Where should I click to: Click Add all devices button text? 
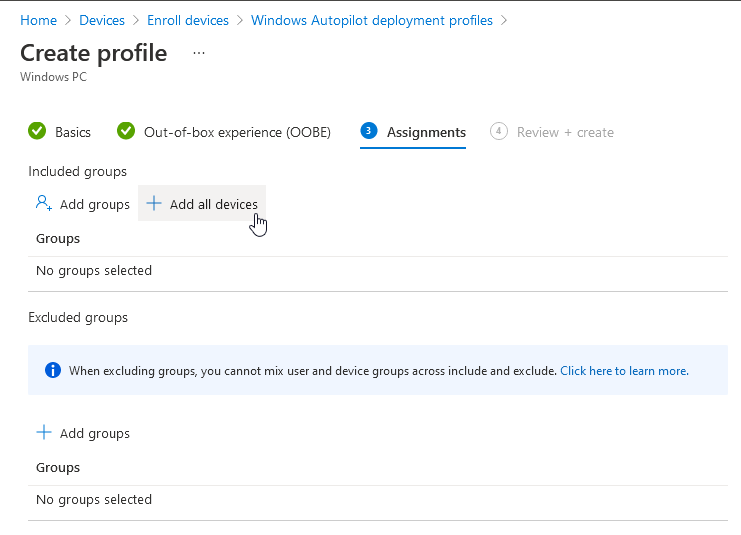(213, 204)
